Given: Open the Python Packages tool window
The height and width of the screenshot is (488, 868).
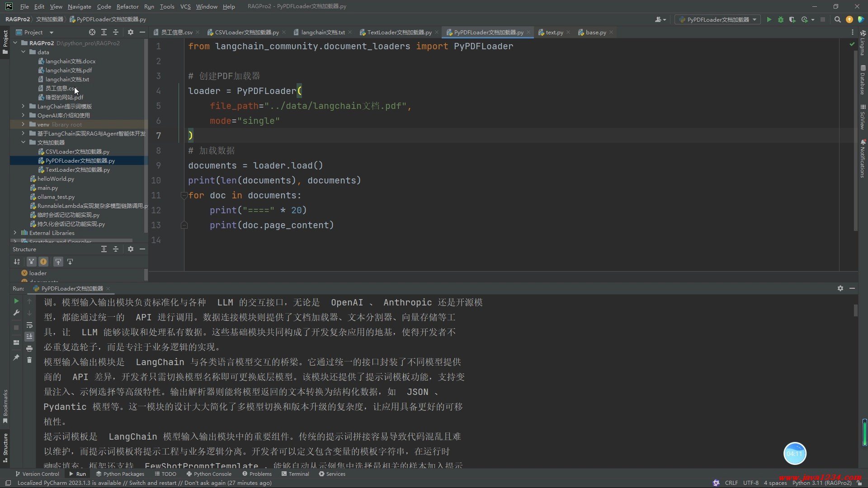Looking at the screenshot, I should pyautogui.click(x=120, y=474).
